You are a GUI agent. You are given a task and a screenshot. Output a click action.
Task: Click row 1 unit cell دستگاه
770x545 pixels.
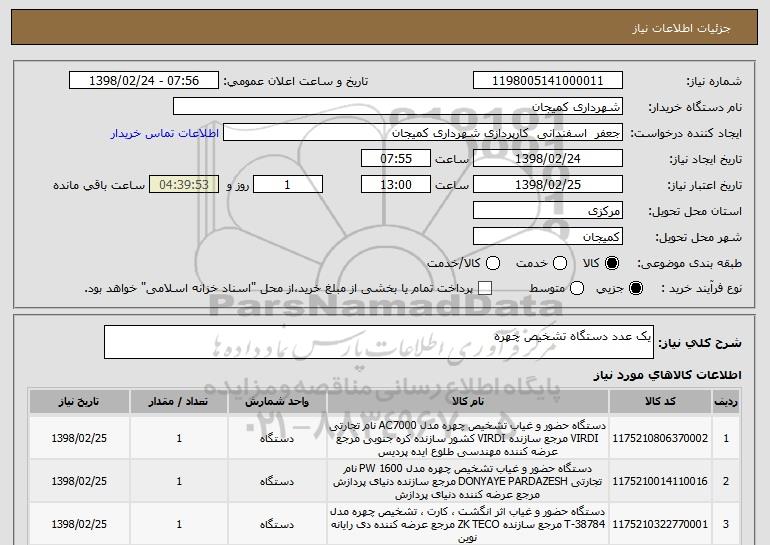[277, 438]
